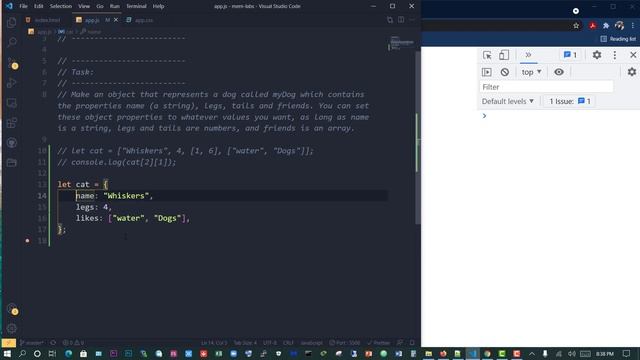
Task: Click the open changes icon in the editor title bar
Action: 390,20
